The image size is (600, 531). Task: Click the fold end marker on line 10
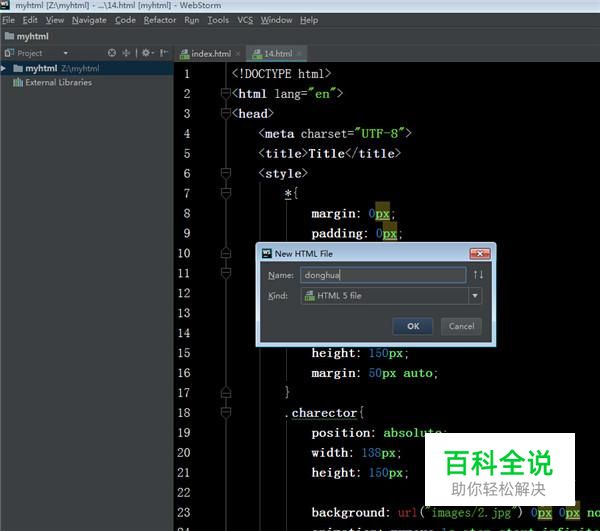click(x=226, y=253)
